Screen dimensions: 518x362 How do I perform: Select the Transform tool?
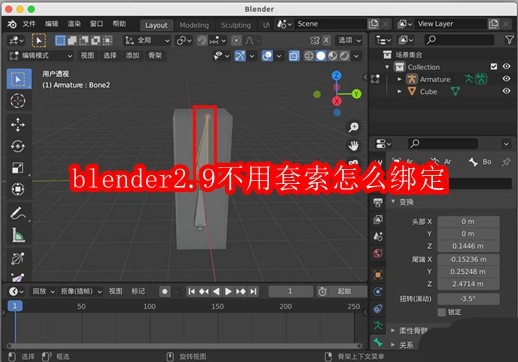click(x=18, y=189)
